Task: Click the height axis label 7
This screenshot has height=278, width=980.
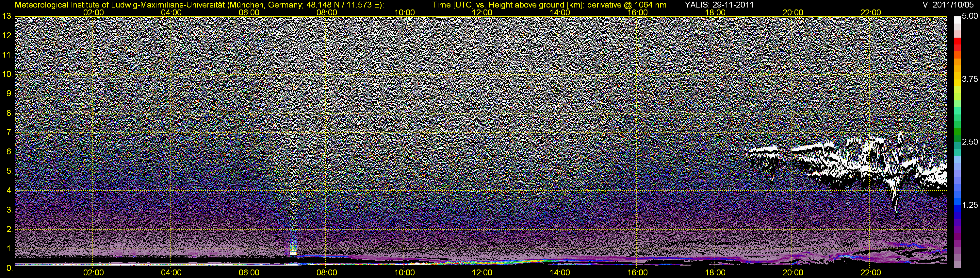Action: click(9, 132)
